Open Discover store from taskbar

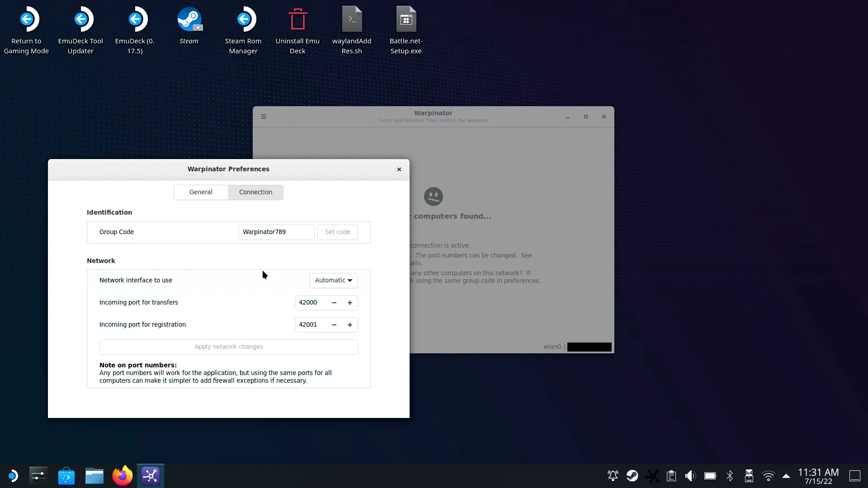tap(66, 476)
